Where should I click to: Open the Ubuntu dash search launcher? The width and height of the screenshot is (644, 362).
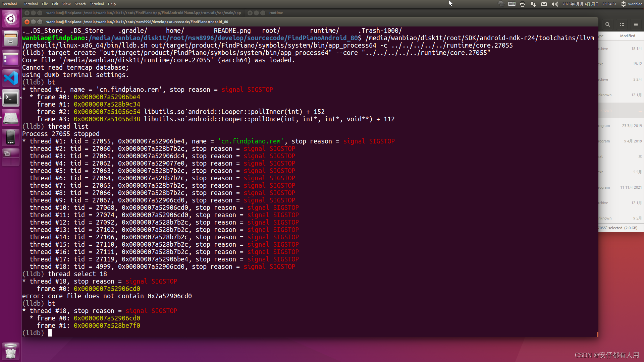coord(11,19)
